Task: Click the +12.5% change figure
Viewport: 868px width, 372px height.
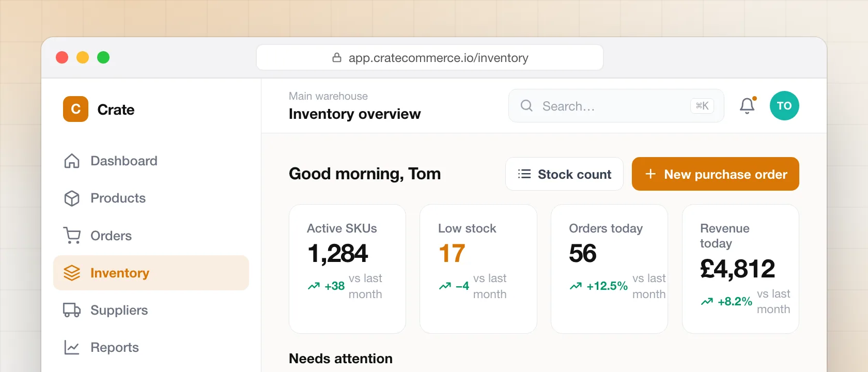Action: pos(607,286)
